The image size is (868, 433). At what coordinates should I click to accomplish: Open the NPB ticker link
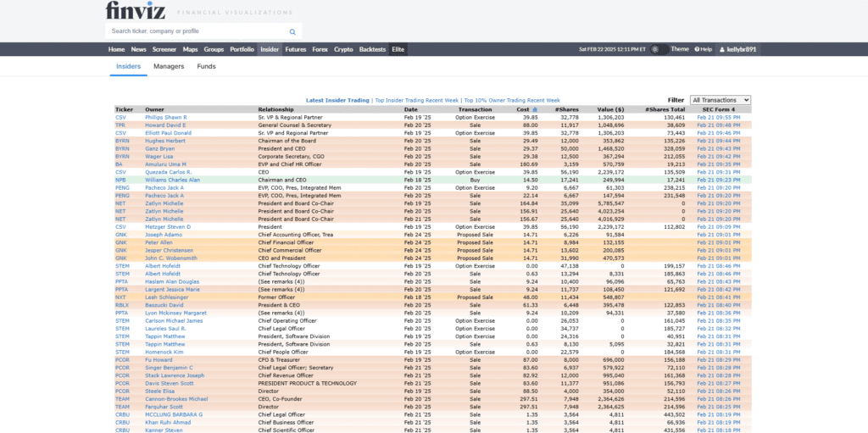point(120,180)
